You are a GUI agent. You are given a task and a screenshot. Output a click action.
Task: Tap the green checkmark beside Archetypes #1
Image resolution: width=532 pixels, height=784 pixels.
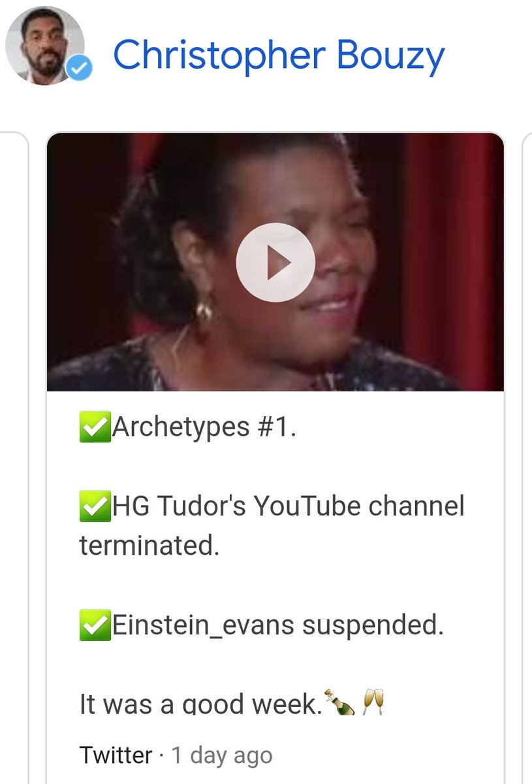pos(94,428)
